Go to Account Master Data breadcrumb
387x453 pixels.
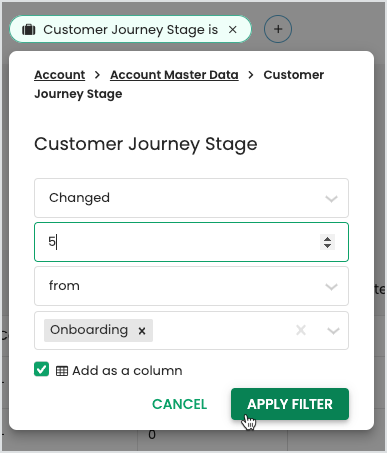pyautogui.click(x=174, y=75)
